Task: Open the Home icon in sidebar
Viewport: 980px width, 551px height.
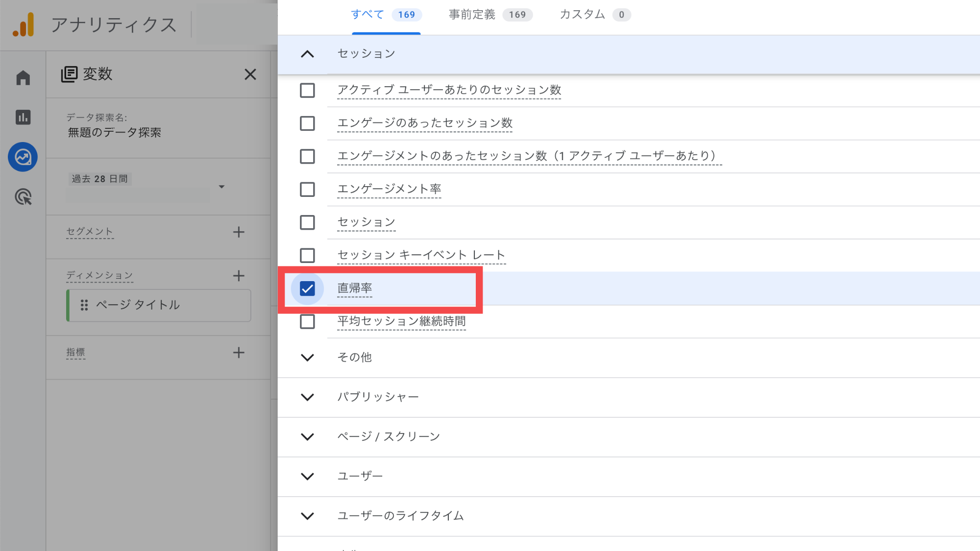Action: tap(23, 77)
